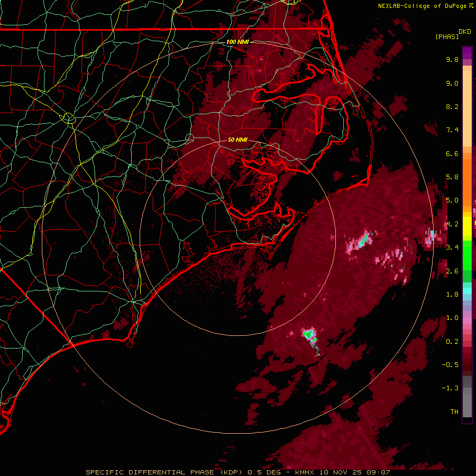The height and width of the screenshot is (476, 476).
Task: Click the 5.0 scale value
Action: [x=452, y=200]
